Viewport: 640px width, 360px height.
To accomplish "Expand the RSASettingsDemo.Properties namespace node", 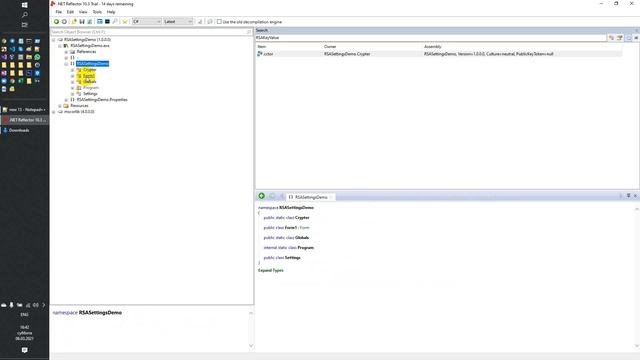I will click(x=66, y=100).
